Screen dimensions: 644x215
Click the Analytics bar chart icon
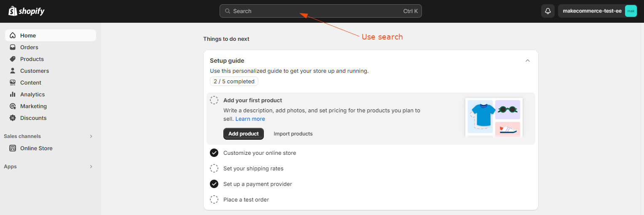tap(13, 95)
